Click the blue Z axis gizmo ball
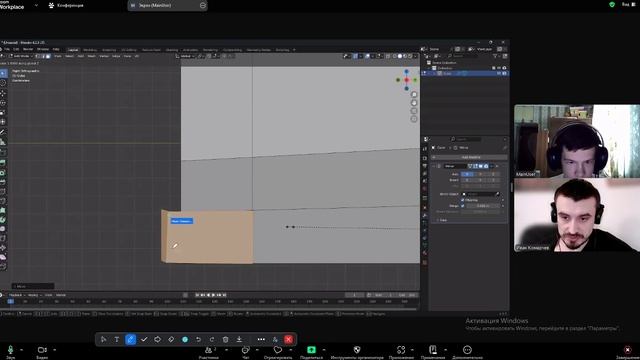The image size is (640, 360). tap(407, 71)
